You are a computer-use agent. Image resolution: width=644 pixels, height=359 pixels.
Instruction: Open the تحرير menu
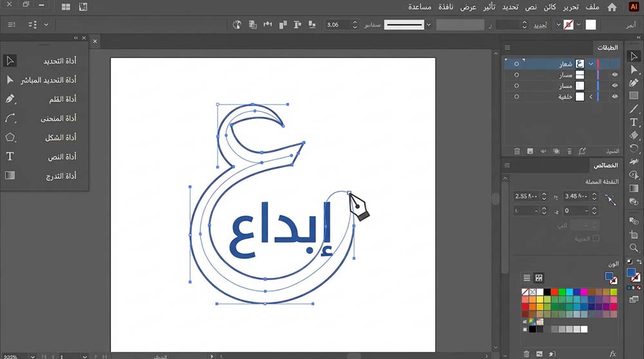pos(571,7)
